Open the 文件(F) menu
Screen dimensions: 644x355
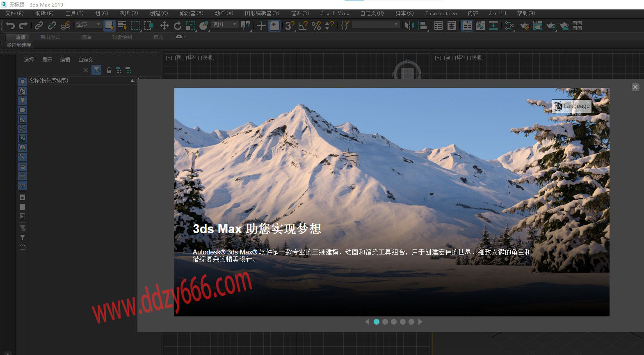tap(15, 14)
